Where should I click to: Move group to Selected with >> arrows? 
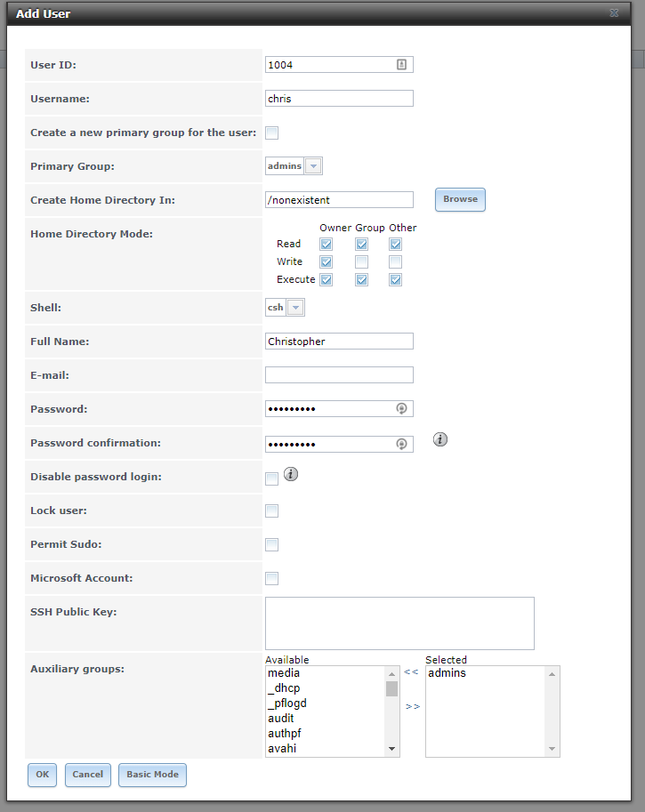[412, 706]
